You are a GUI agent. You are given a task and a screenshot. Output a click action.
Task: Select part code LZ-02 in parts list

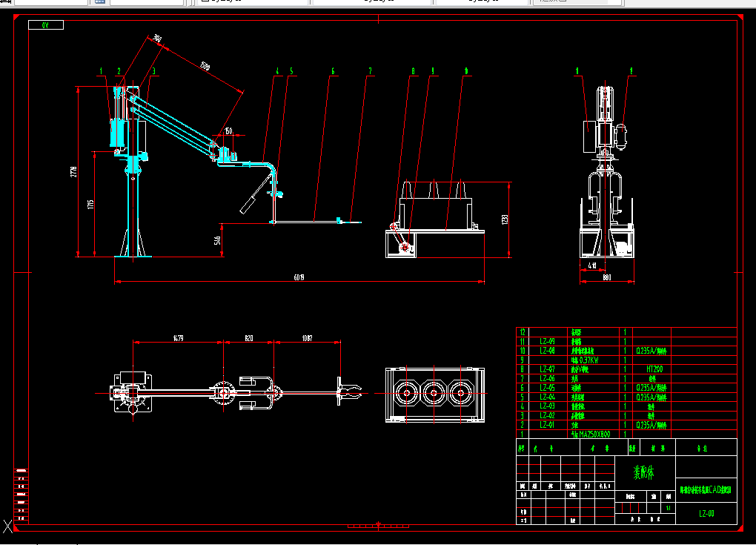click(x=547, y=416)
